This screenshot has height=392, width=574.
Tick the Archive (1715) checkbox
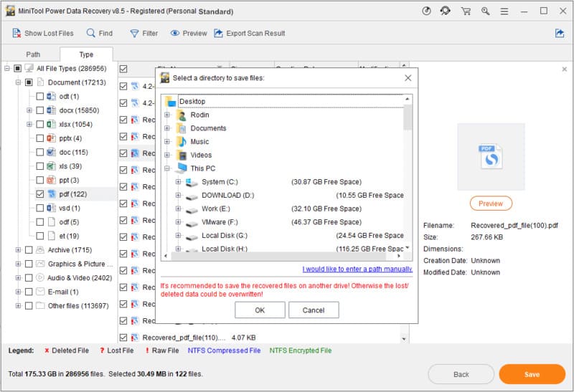(x=29, y=250)
